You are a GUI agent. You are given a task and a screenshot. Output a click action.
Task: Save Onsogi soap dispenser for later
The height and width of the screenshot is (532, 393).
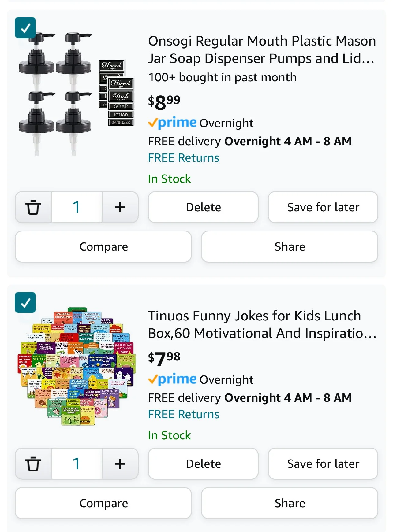pos(323,207)
